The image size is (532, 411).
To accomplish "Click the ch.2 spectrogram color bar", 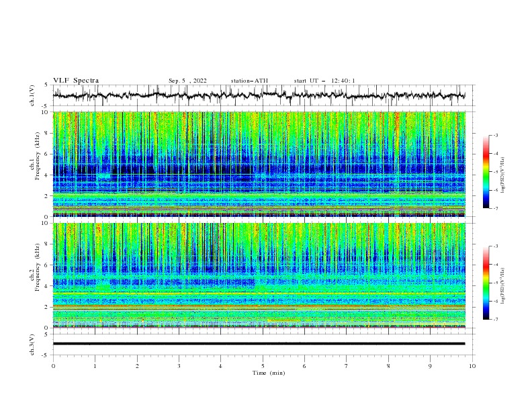I will (x=486, y=283).
